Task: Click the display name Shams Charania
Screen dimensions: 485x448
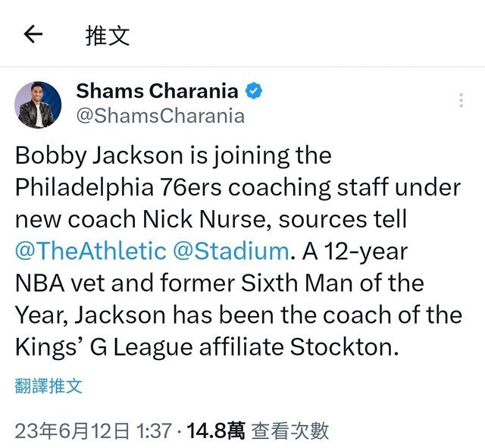Action: click(x=157, y=92)
